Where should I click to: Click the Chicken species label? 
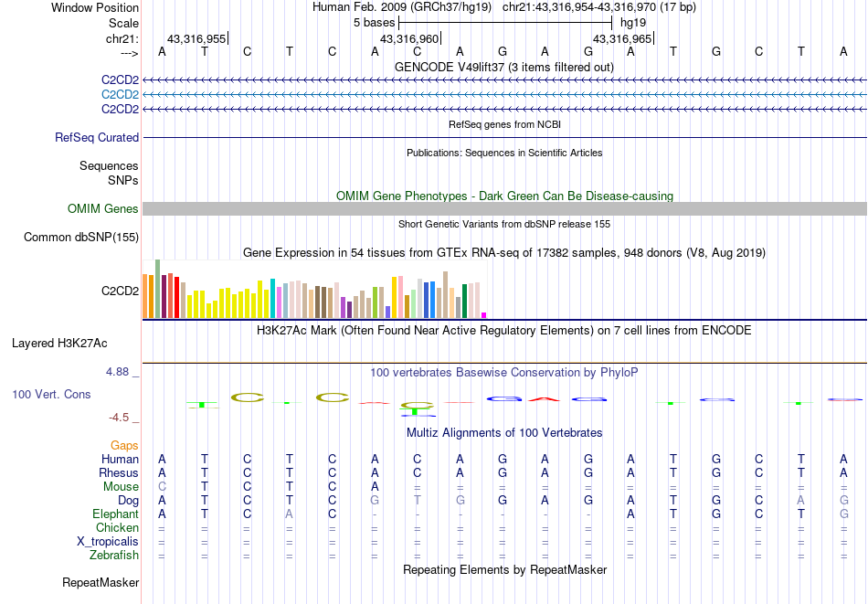click(117, 527)
